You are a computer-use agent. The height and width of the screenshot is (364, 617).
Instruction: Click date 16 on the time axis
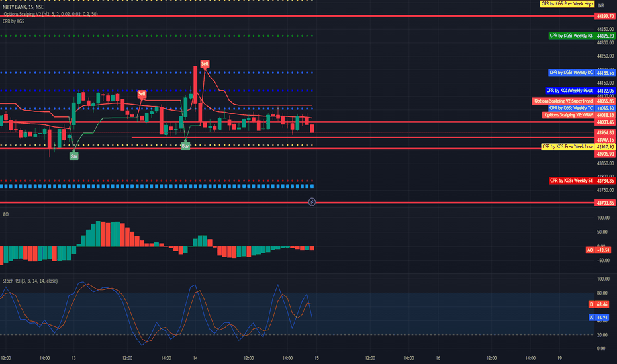(438, 358)
